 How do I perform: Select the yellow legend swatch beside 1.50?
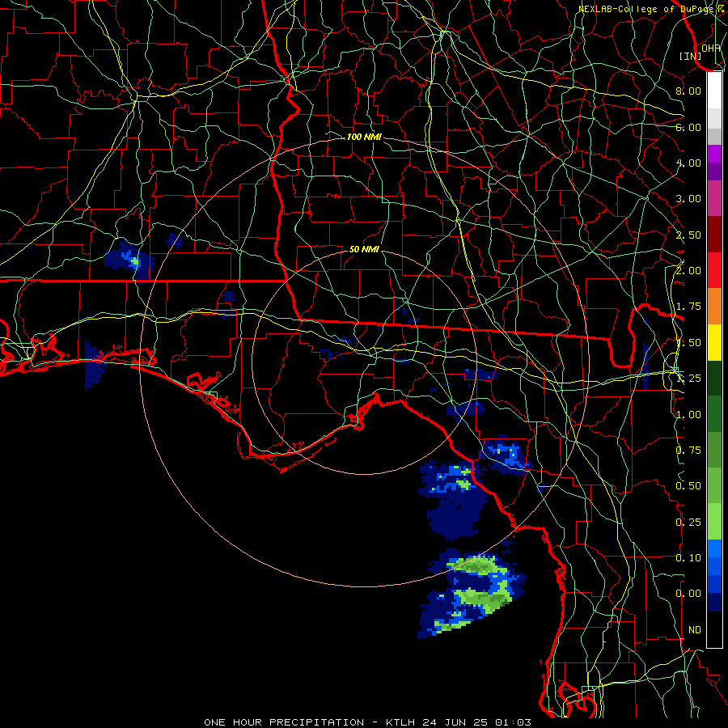[x=714, y=343]
